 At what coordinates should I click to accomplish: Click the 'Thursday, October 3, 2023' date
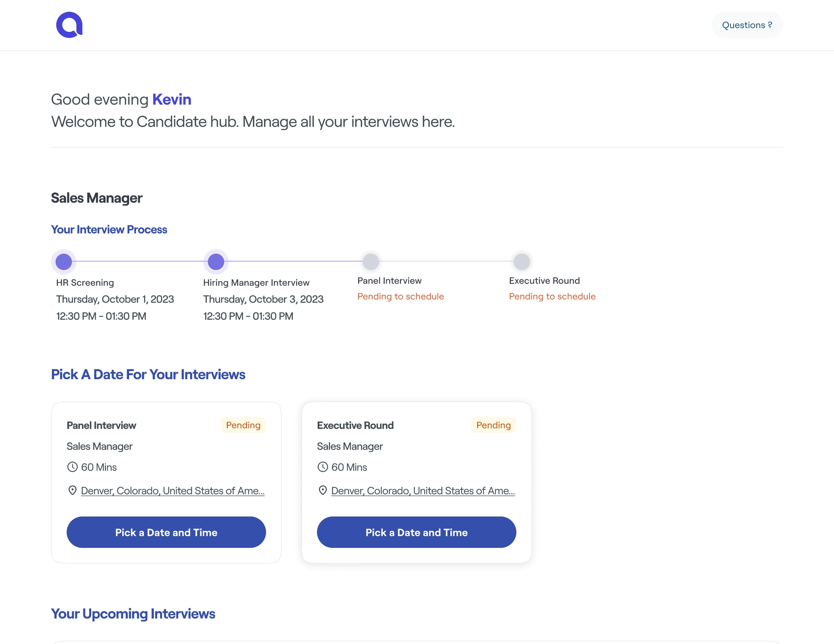[x=263, y=299]
